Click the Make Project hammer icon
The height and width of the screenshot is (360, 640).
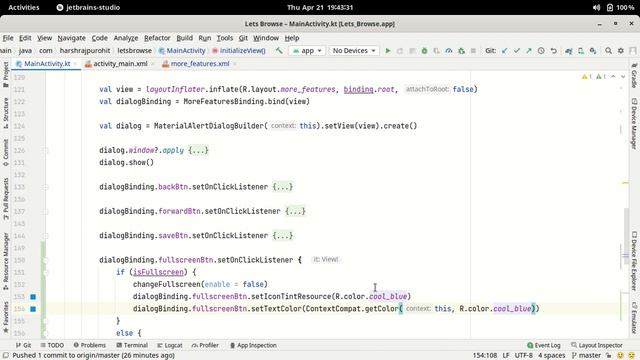click(x=279, y=51)
